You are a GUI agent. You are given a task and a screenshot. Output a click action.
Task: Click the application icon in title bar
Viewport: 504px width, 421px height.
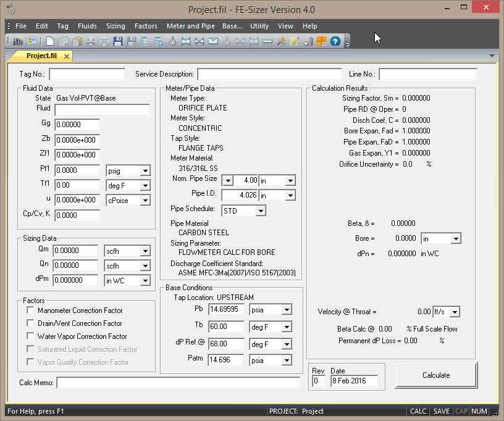pyautogui.click(x=11, y=9)
